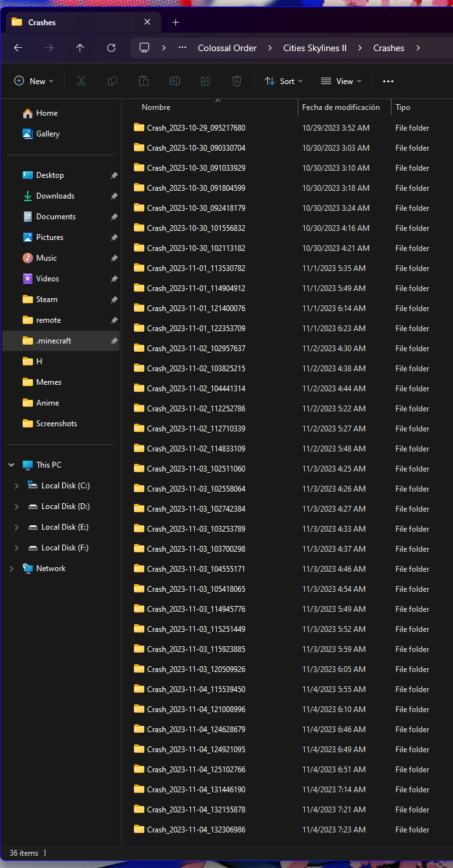Go up one folder level

coord(80,48)
